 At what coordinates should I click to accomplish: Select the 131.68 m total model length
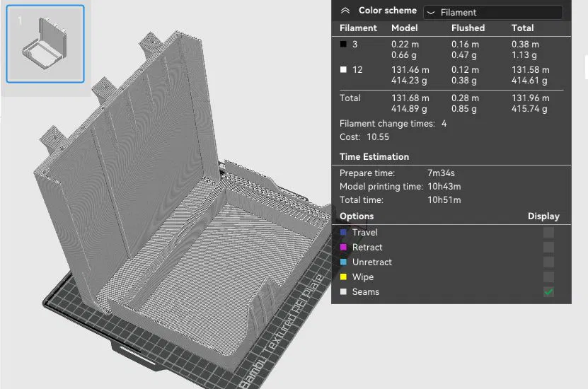(410, 98)
